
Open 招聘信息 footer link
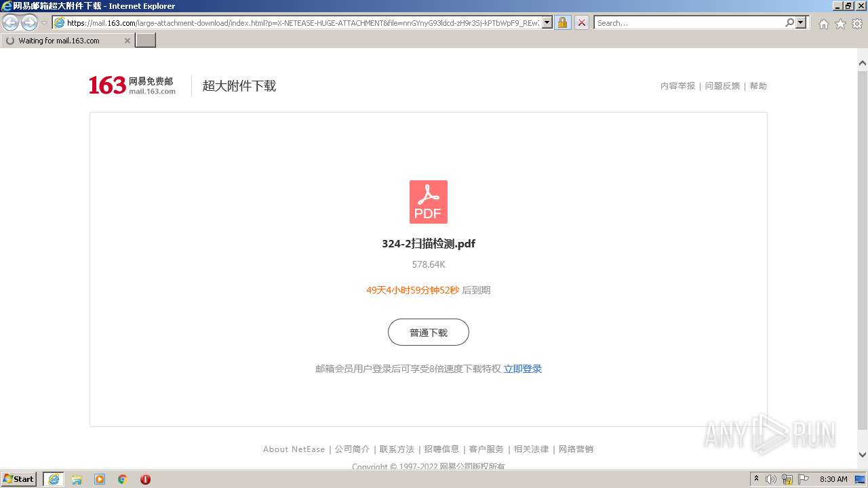441,449
